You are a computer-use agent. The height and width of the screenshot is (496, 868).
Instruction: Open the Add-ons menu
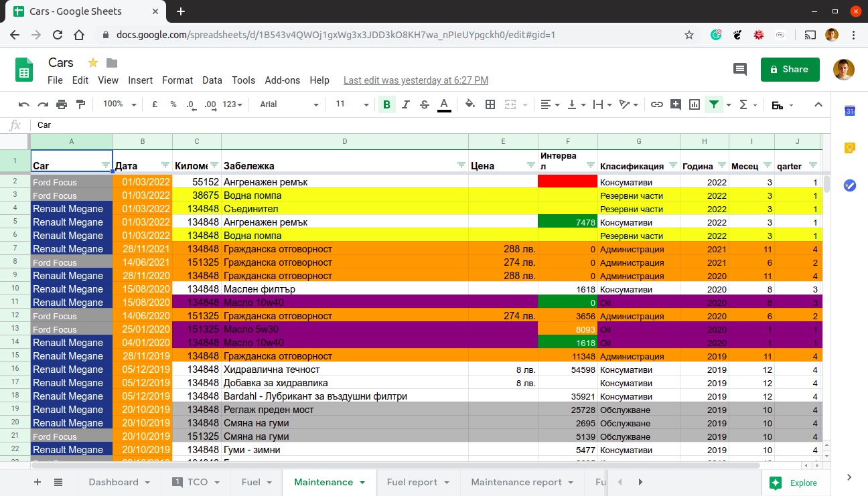[x=283, y=80]
